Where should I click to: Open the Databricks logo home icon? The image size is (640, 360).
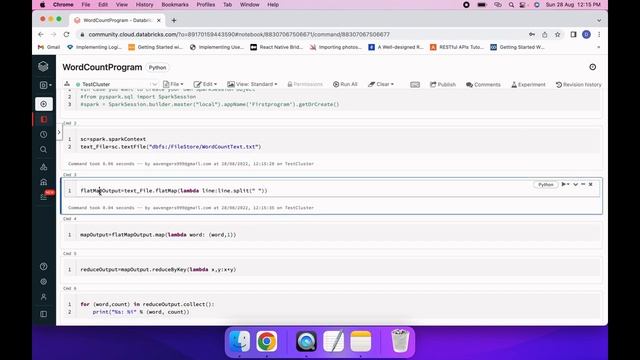click(x=43, y=66)
